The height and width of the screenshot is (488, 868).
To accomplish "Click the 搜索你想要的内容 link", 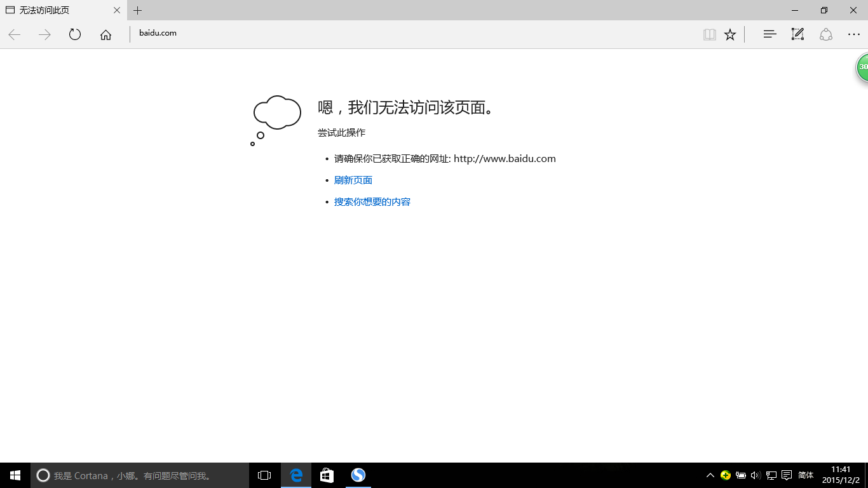I will click(372, 202).
